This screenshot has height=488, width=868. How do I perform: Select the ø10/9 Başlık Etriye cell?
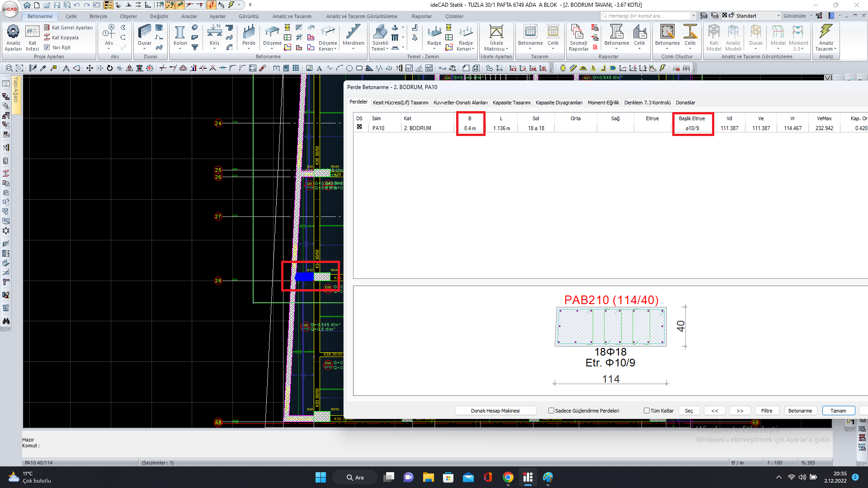click(692, 128)
